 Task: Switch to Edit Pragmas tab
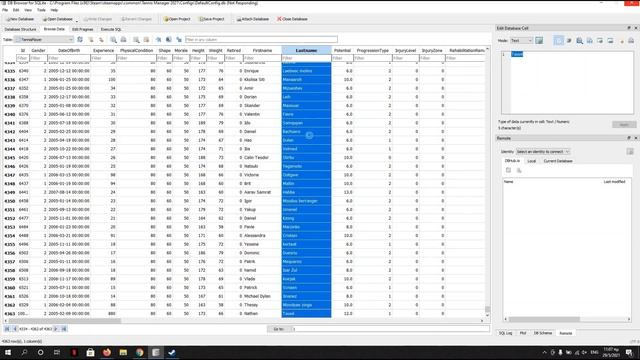[82, 29]
